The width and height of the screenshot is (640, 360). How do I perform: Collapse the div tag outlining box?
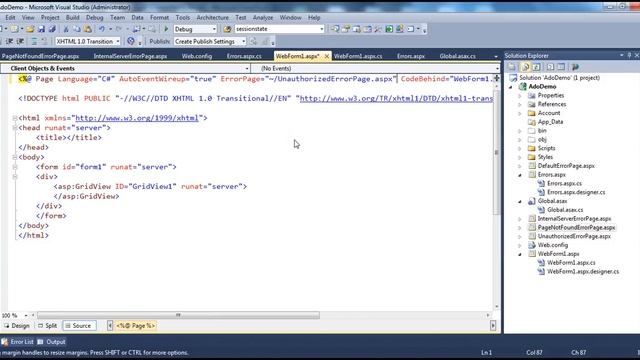(15, 177)
